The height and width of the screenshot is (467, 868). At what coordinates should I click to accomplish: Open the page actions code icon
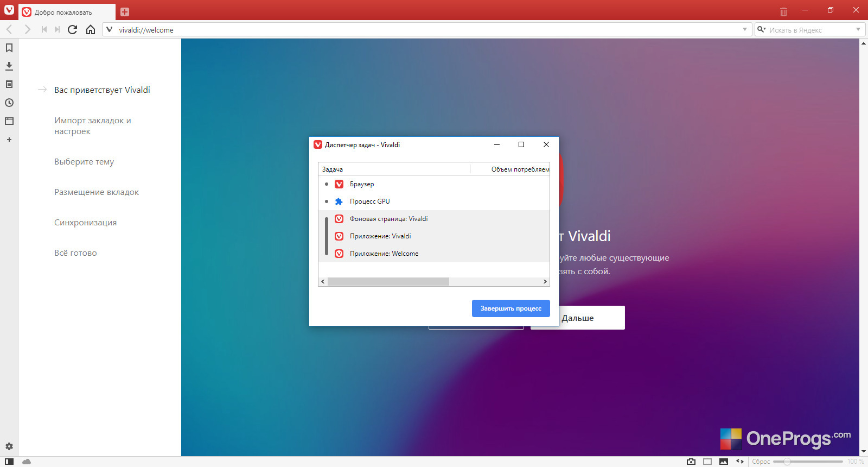coord(740,462)
